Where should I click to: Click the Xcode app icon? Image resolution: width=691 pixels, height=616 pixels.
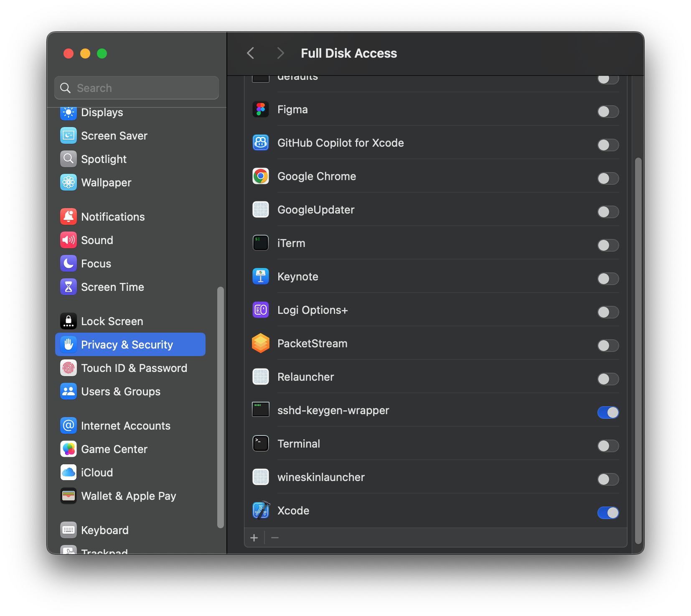tap(261, 511)
